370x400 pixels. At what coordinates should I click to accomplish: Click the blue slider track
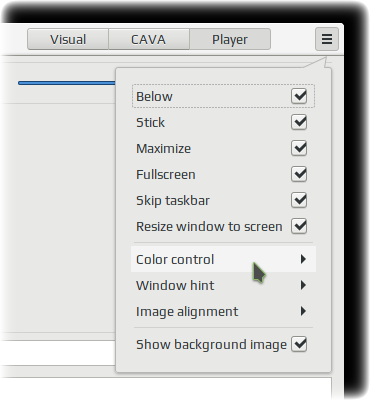(x=67, y=83)
